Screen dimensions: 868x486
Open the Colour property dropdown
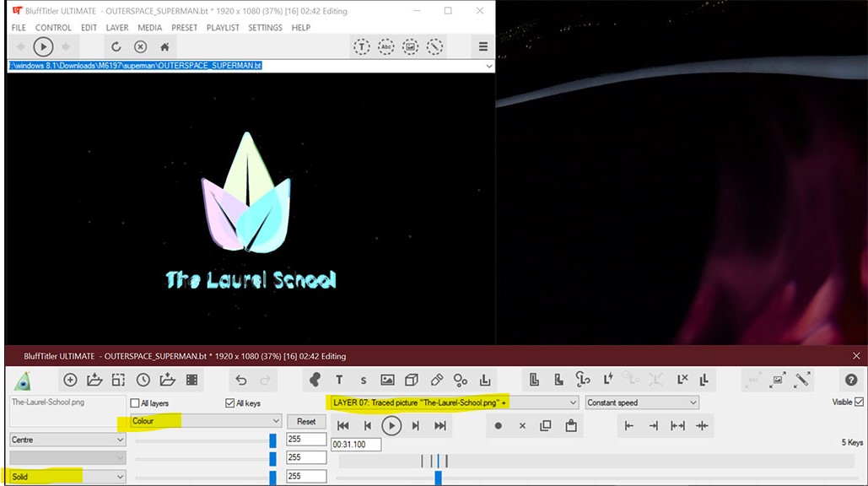206,421
